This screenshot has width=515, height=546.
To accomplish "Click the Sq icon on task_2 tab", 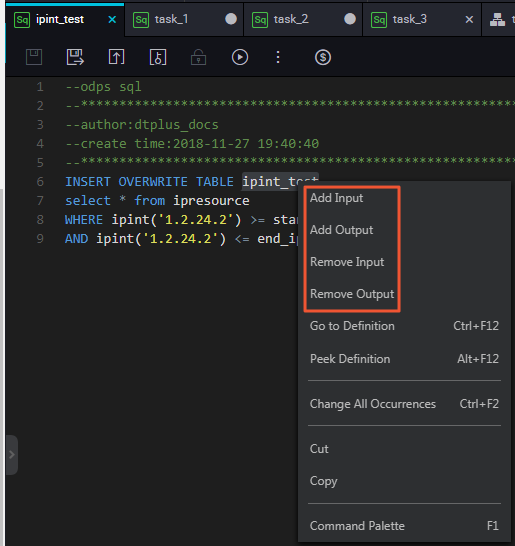I will 260,20.
